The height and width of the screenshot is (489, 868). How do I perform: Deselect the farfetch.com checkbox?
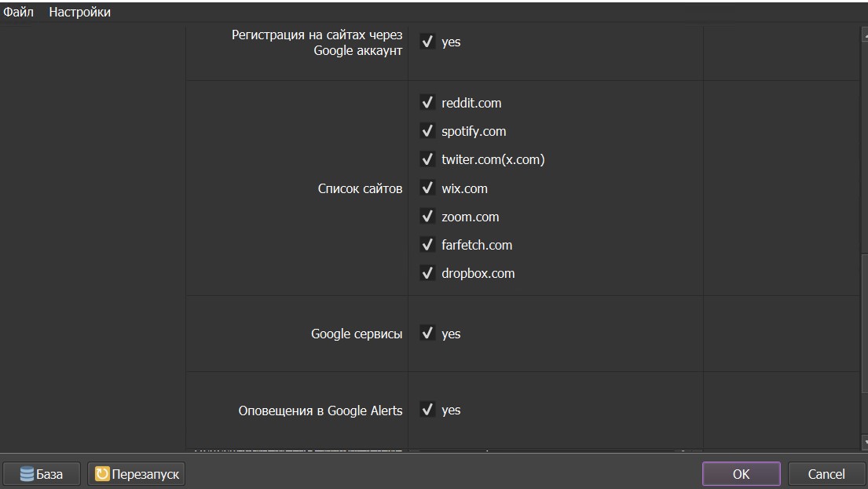pyautogui.click(x=427, y=245)
